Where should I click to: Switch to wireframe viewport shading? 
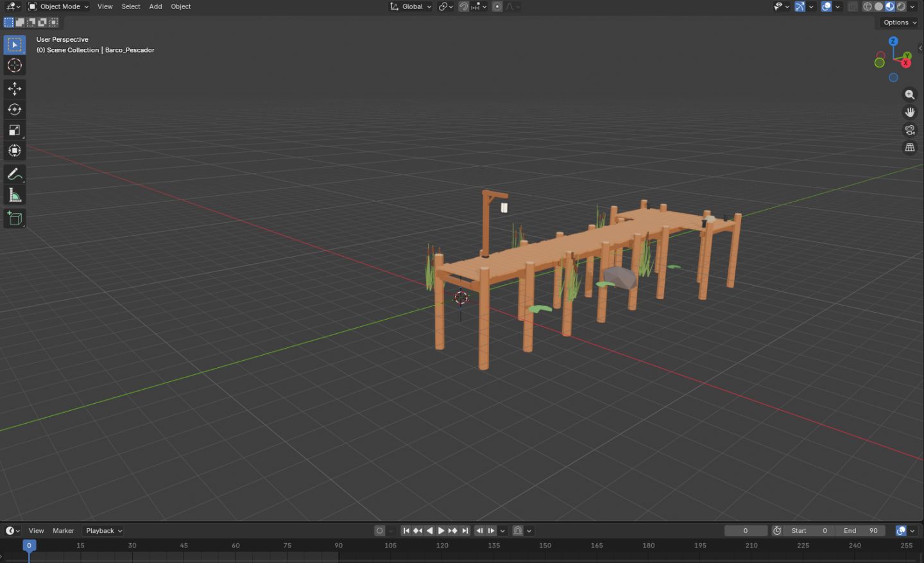point(868,6)
